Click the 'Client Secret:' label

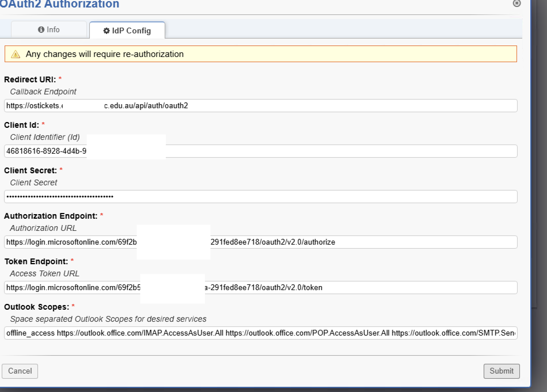31,170
